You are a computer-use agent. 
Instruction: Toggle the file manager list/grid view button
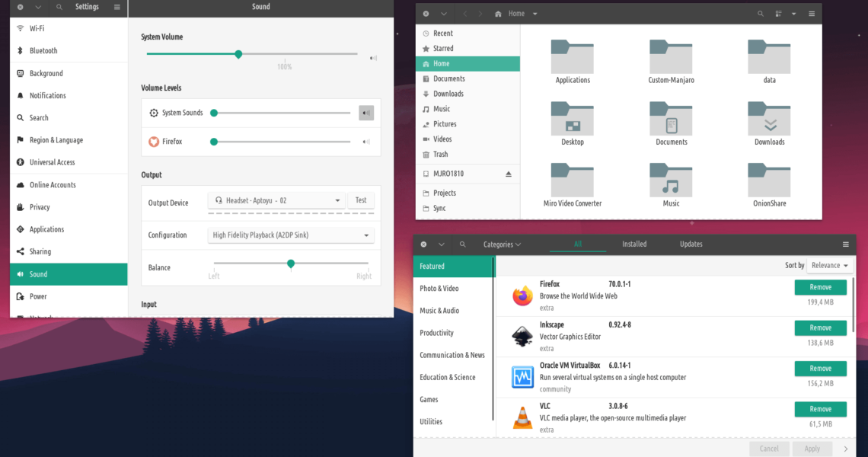tap(779, 14)
